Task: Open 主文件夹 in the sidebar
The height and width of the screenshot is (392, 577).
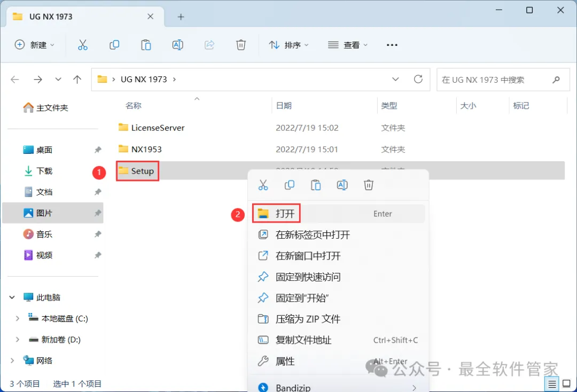Action: coord(45,108)
